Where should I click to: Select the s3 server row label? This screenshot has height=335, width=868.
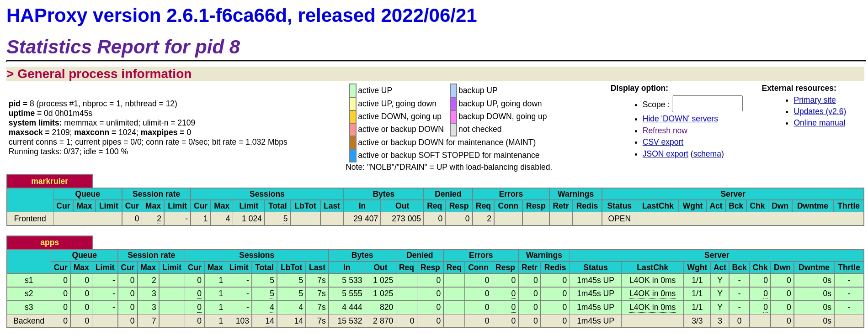click(x=29, y=307)
